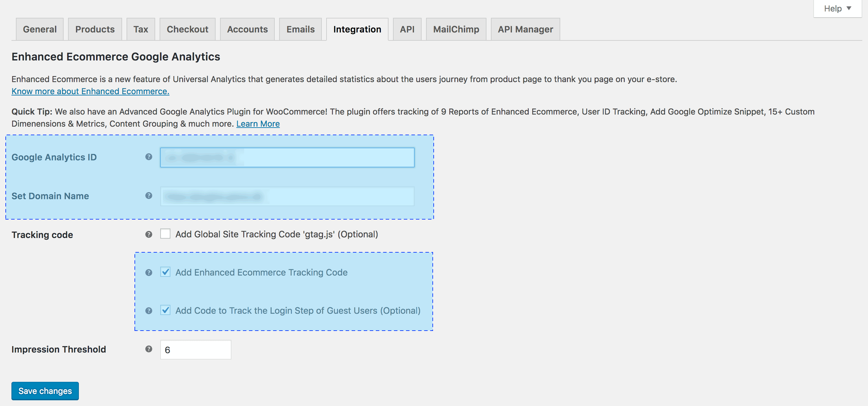
Task: Go to the MailChimp tab
Action: (456, 29)
